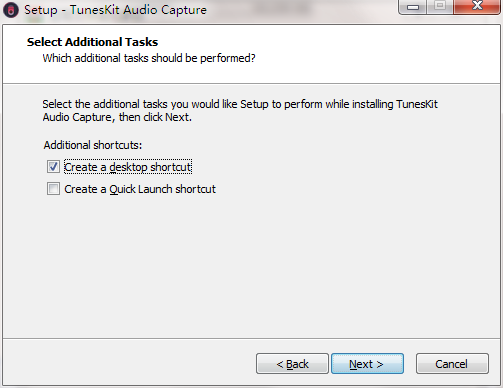The image size is (503, 388).
Task: Click the TunesKit app icon in title bar
Action: pyautogui.click(x=11, y=10)
